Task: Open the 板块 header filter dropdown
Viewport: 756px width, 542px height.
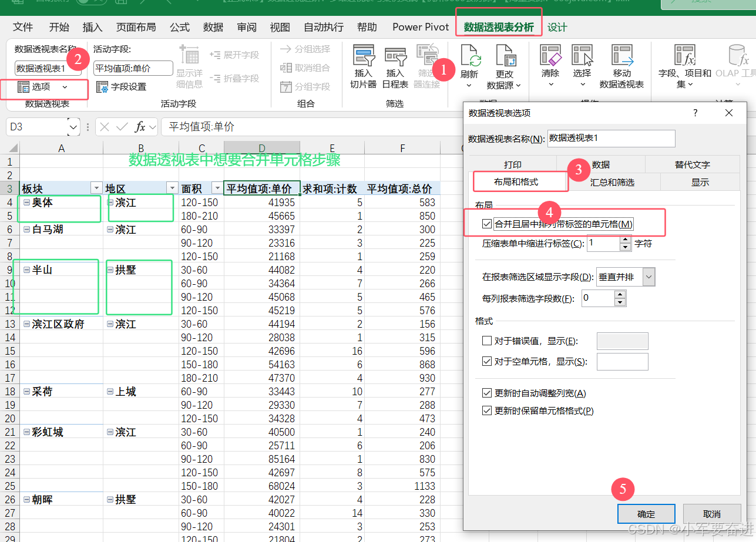Action: [96, 188]
